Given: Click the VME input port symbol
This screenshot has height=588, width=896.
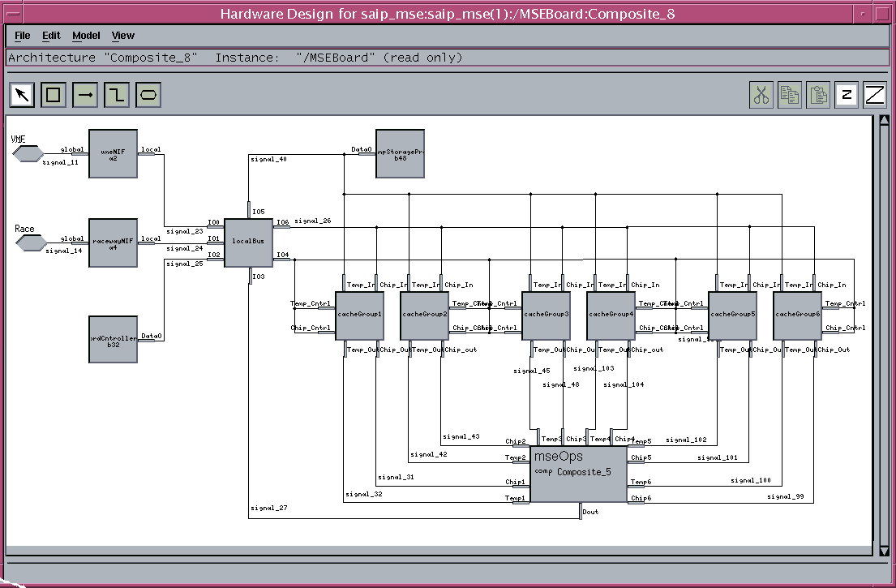Looking at the screenshot, I should (x=28, y=154).
